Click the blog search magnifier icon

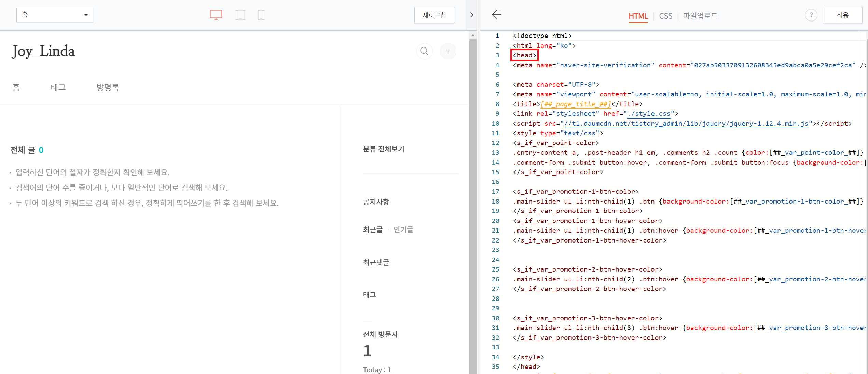[424, 51]
